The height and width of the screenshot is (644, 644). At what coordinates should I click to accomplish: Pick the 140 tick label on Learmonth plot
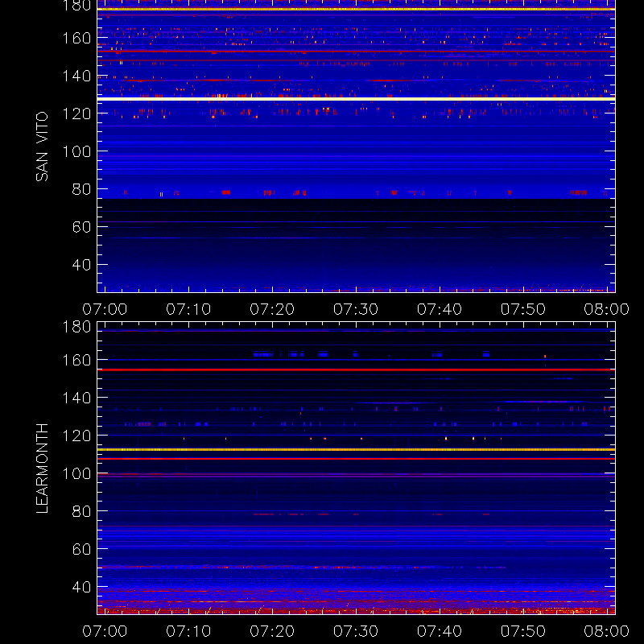[76, 398]
